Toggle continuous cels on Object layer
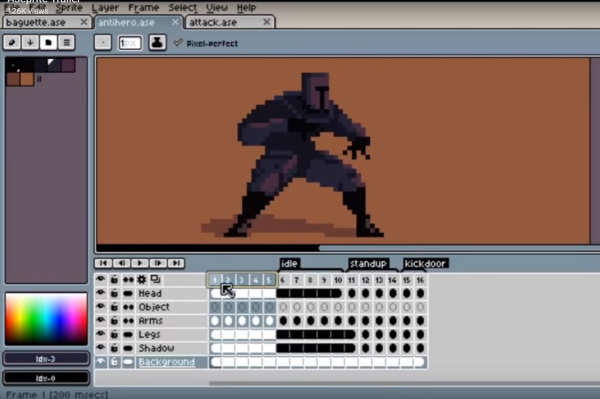 click(x=128, y=307)
